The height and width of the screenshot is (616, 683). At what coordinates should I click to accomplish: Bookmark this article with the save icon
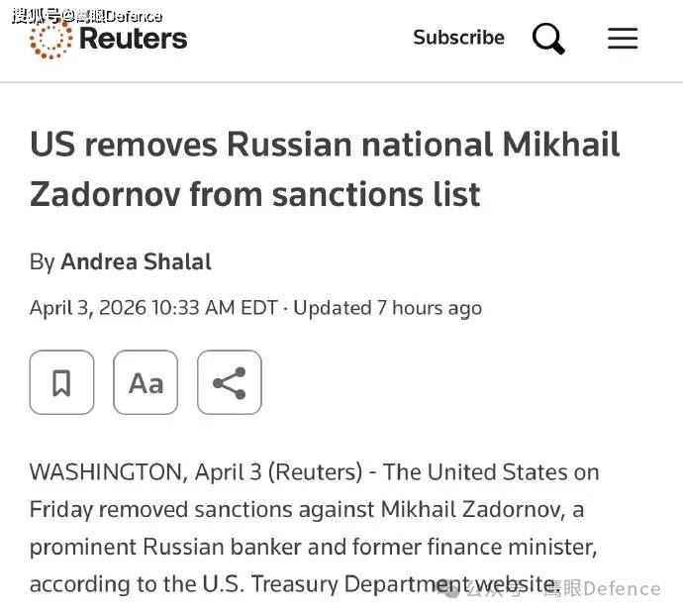[x=61, y=382]
